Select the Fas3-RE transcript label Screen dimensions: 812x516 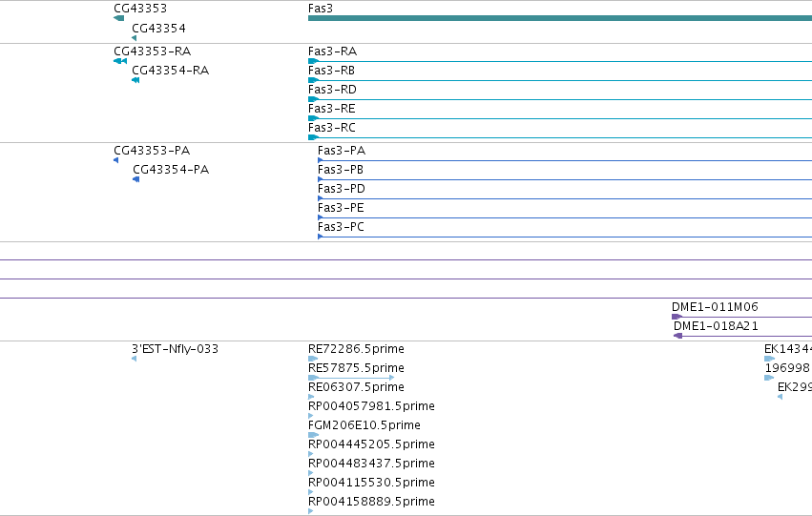point(332,109)
